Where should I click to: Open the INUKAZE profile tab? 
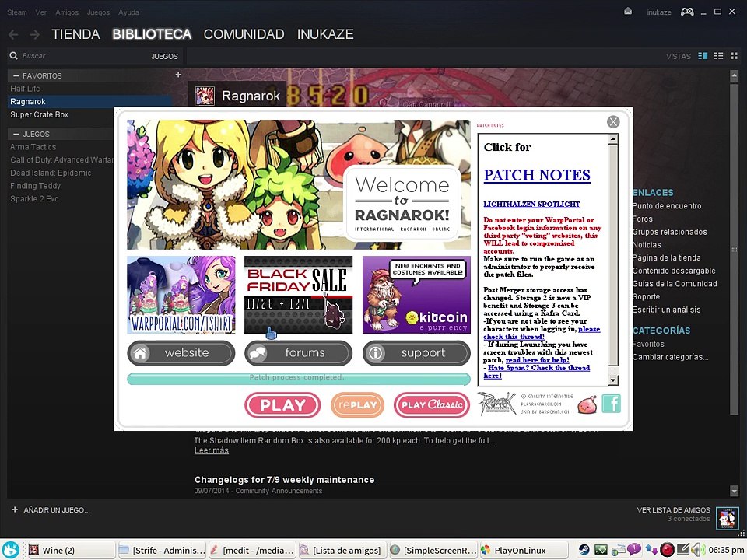click(x=325, y=34)
